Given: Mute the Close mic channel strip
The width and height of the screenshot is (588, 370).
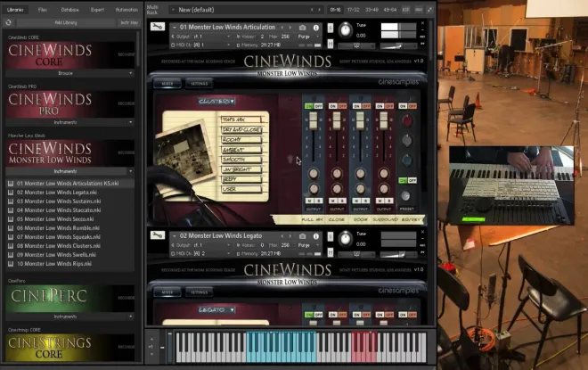Looking at the screenshot, I should [332, 201].
